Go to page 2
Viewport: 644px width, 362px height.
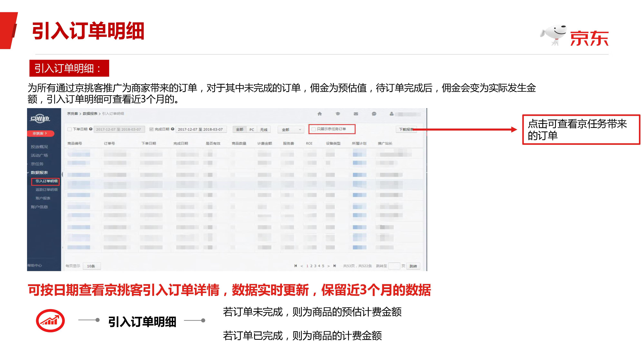point(312,266)
